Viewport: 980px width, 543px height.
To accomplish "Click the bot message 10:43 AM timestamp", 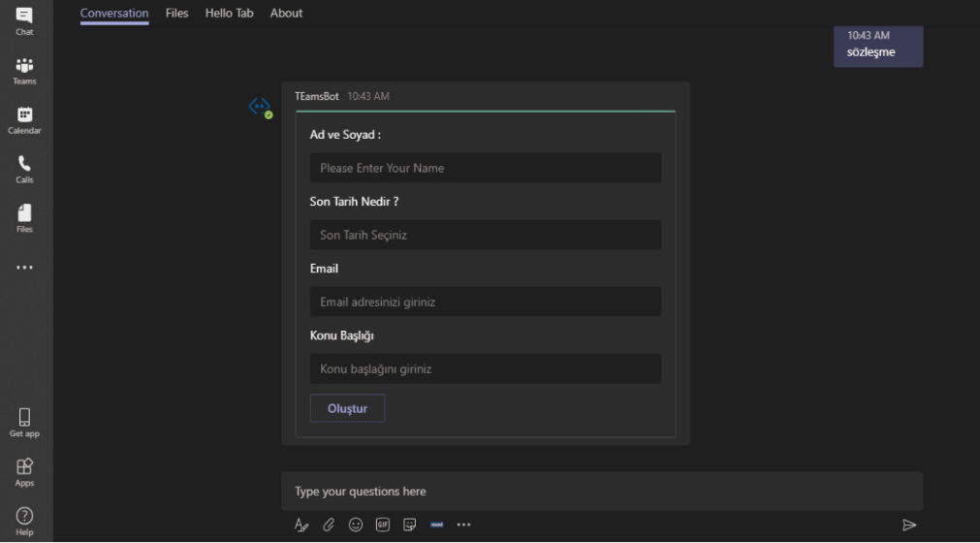I will pyautogui.click(x=368, y=96).
